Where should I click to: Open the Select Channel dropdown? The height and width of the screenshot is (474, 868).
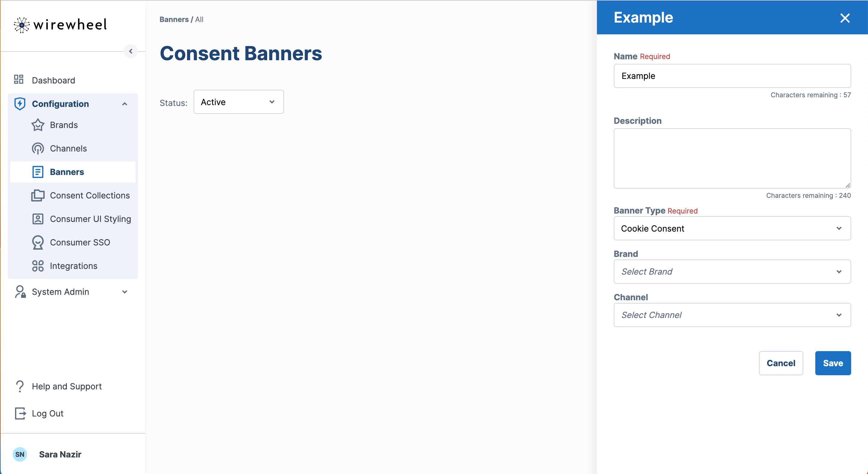click(x=732, y=315)
